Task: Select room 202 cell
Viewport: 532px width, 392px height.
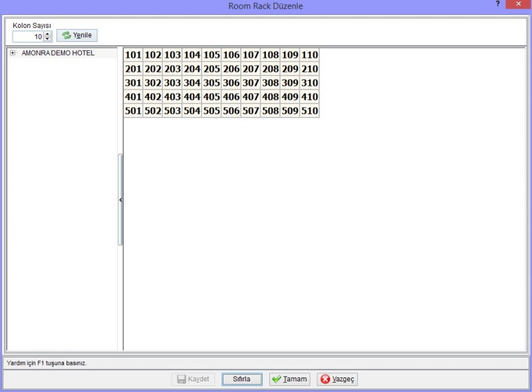Action: (153, 69)
